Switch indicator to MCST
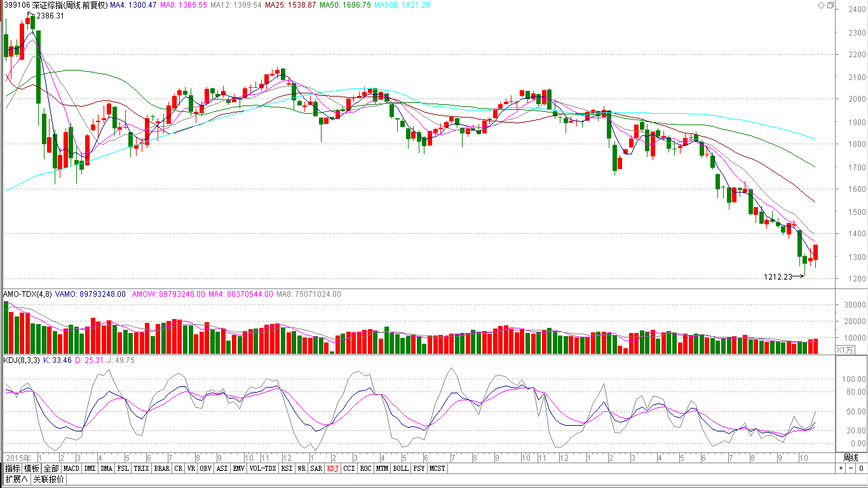The width and height of the screenshot is (868, 488). (x=437, y=468)
